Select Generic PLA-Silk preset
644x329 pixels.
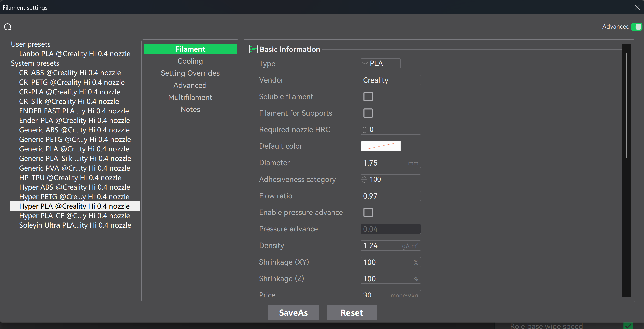(75, 158)
